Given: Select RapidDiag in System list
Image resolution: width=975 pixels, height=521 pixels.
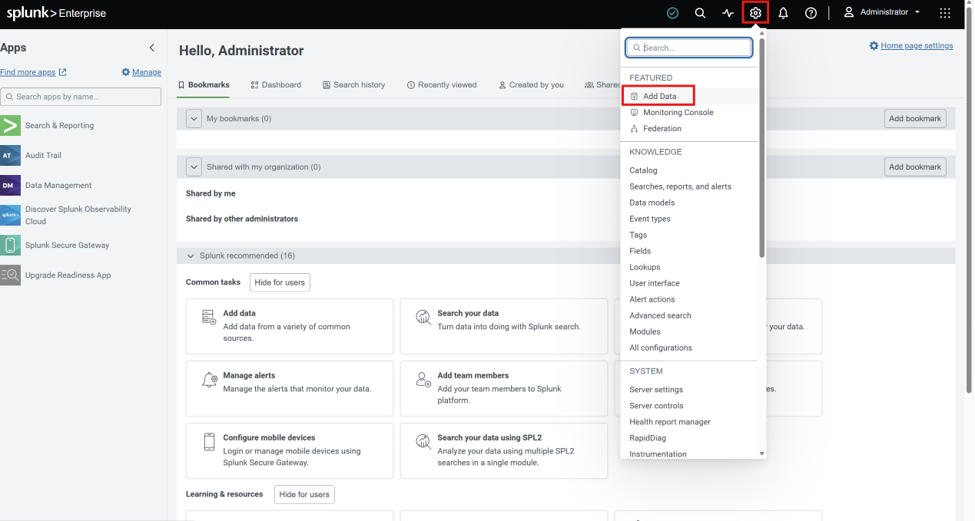Looking at the screenshot, I should pos(647,438).
